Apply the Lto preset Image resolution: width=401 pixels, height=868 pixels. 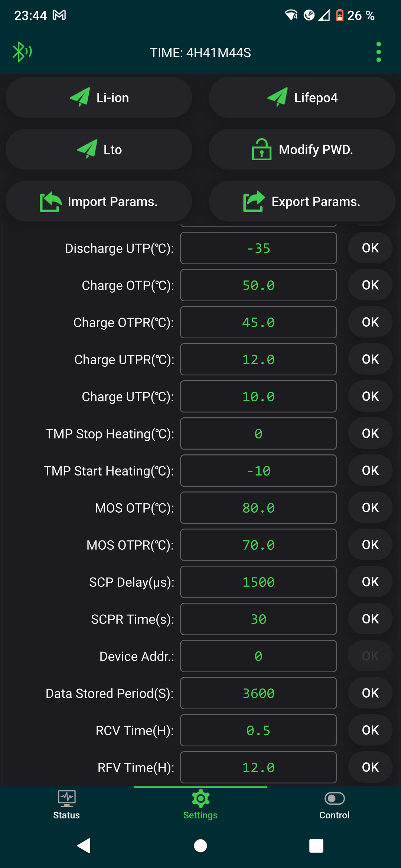(x=99, y=149)
